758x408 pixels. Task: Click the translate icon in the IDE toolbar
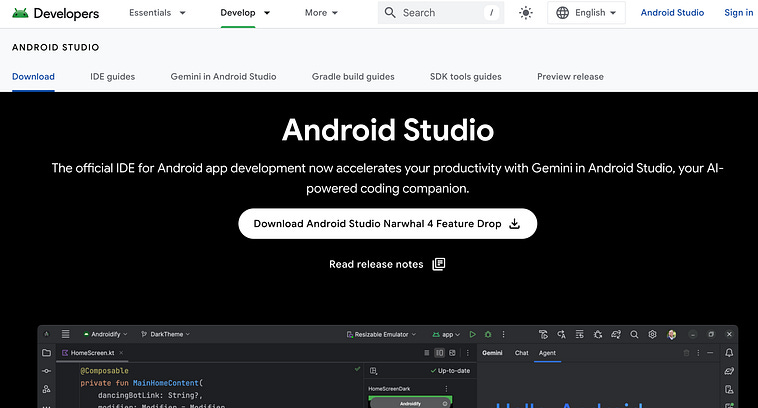pos(561,334)
